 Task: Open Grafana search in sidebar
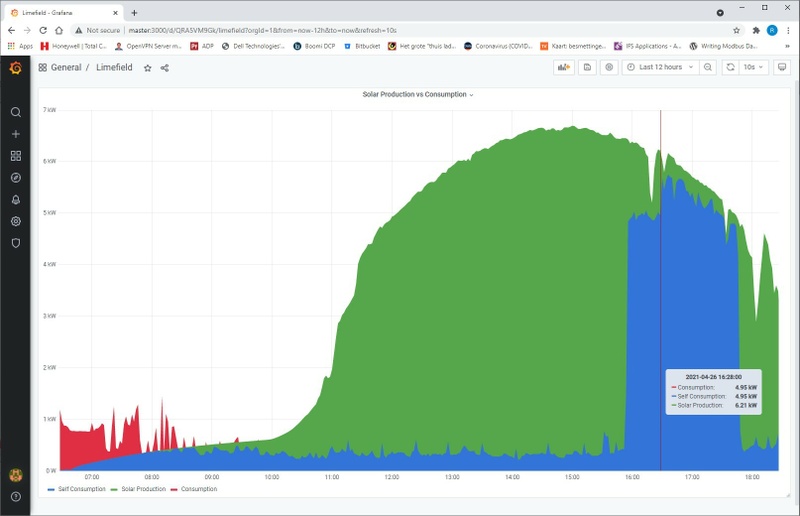click(x=16, y=112)
